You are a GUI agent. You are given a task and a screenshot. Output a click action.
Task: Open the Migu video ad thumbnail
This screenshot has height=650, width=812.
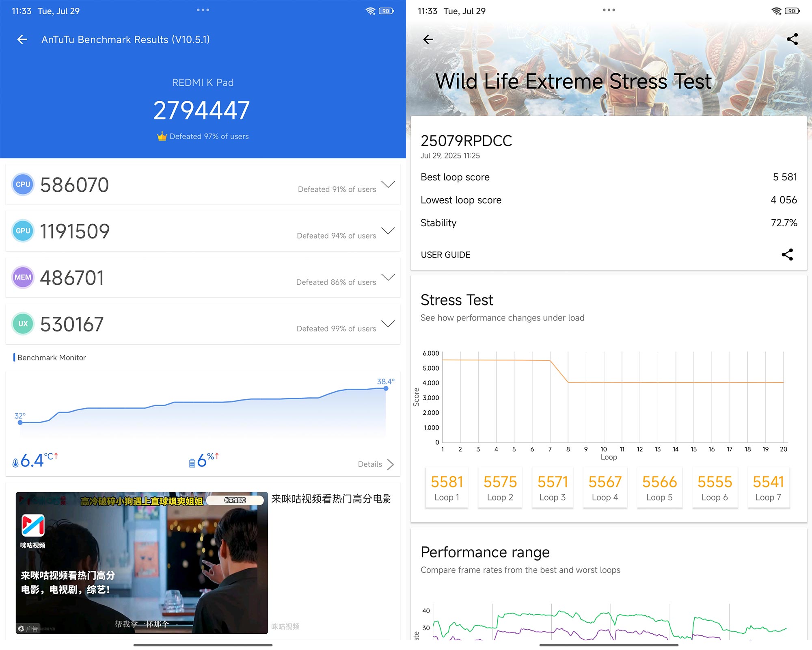click(142, 563)
